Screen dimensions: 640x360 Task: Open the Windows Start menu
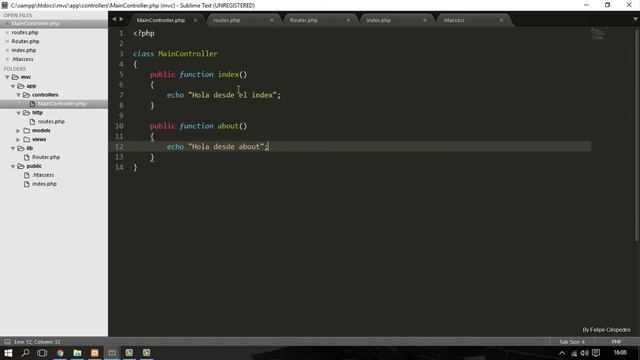[x=8, y=353]
